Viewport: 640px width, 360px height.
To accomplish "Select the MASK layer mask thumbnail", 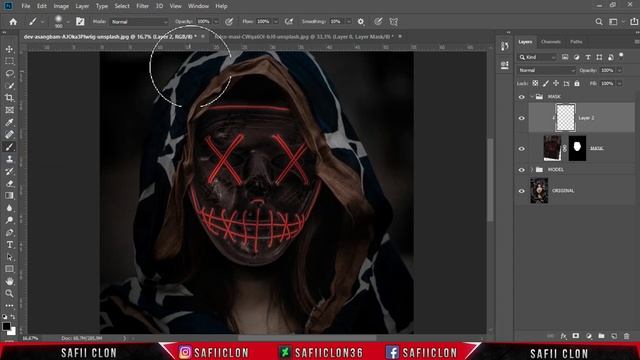I will 577,148.
